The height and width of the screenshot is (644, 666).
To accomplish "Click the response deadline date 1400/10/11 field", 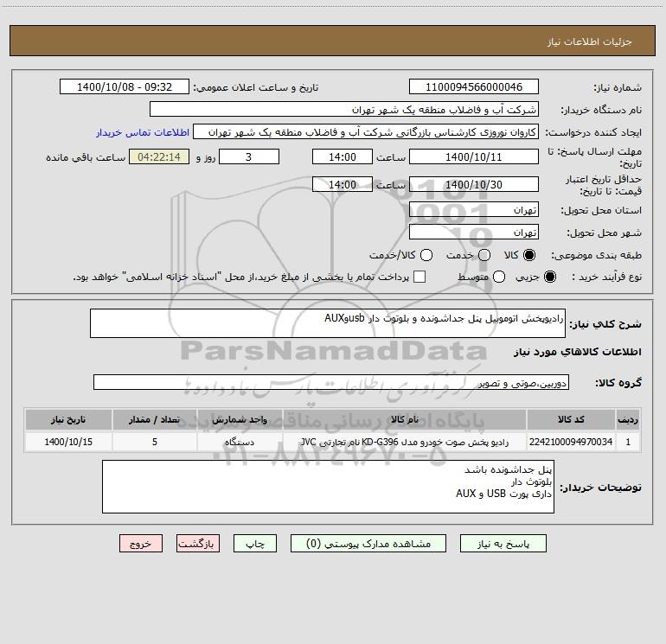I will coord(474,156).
